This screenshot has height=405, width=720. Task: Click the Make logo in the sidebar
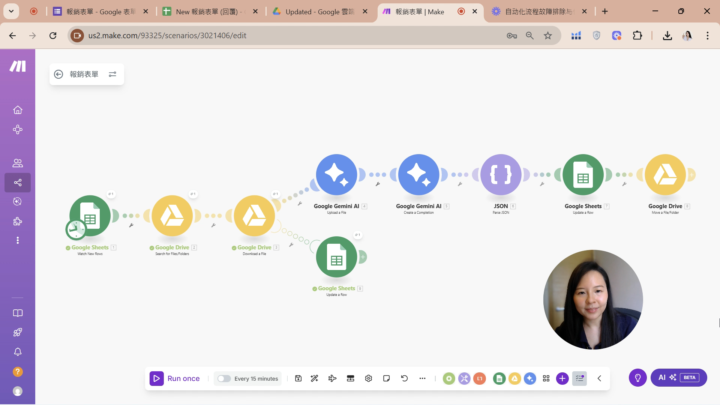[18, 66]
